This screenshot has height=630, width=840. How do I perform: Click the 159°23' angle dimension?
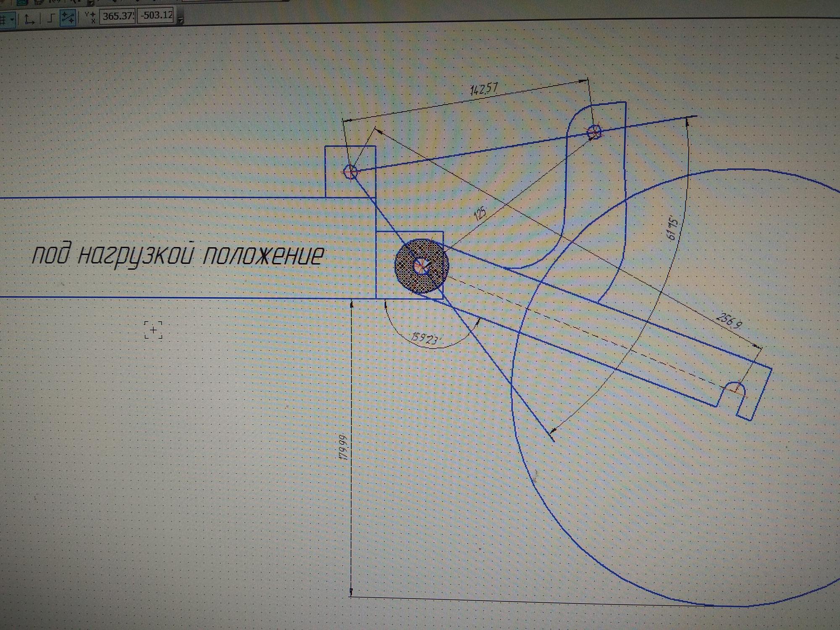click(425, 339)
